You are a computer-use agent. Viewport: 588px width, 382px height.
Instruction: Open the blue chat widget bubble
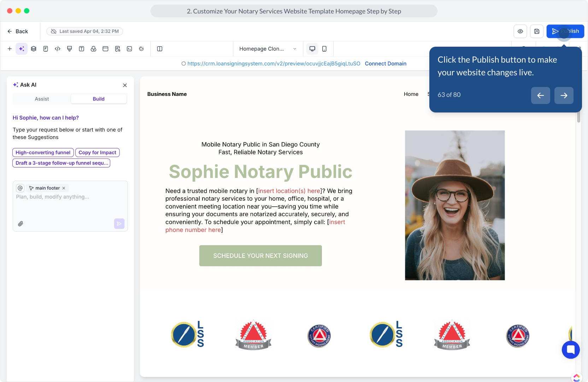click(570, 349)
